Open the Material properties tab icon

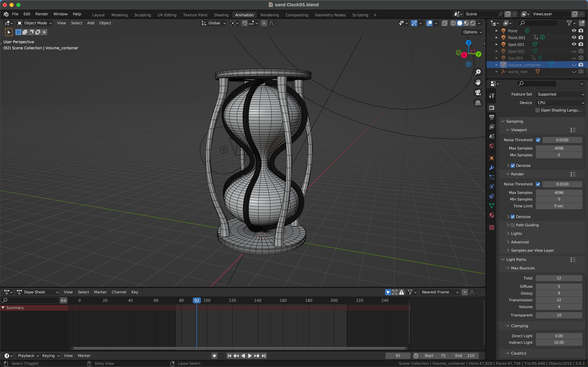[492, 216]
